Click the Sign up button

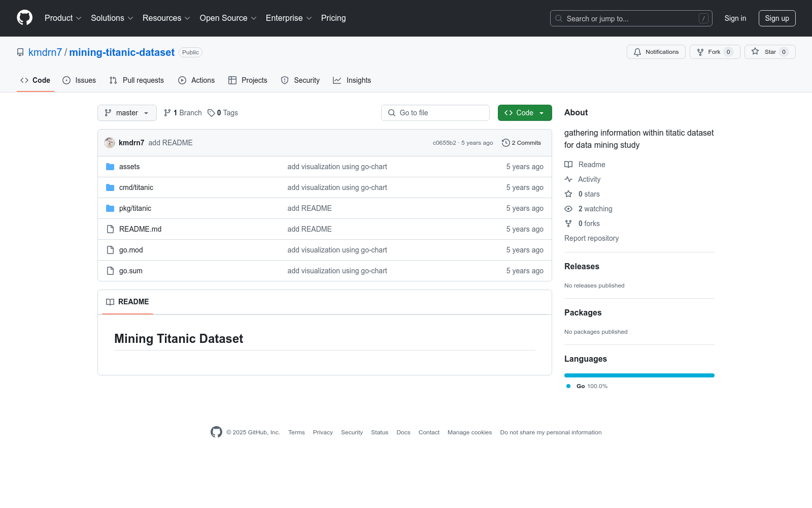[777, 18]
